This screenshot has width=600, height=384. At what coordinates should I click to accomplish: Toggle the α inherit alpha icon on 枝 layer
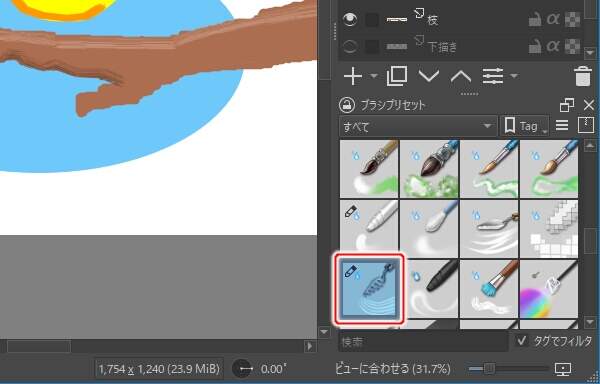click(x=553, y=19)
